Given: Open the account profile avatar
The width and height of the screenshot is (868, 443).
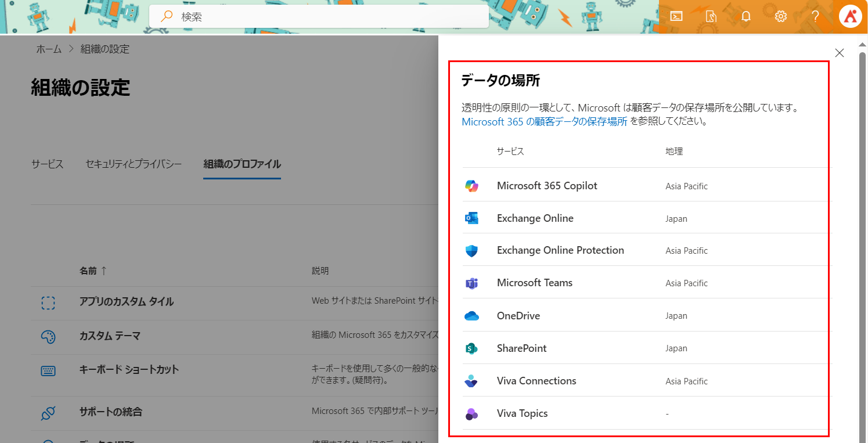Looking at the screenshot, I should click(850, 17).
